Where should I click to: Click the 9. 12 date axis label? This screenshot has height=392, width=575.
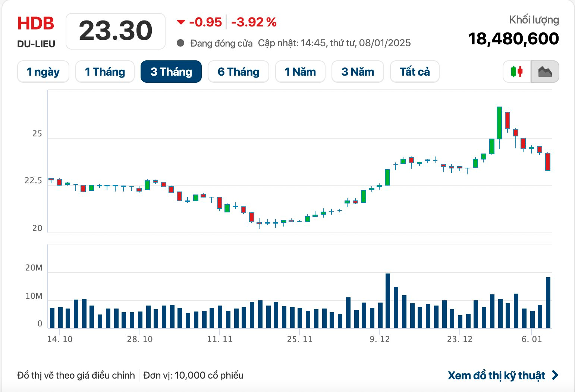(380, 339)
